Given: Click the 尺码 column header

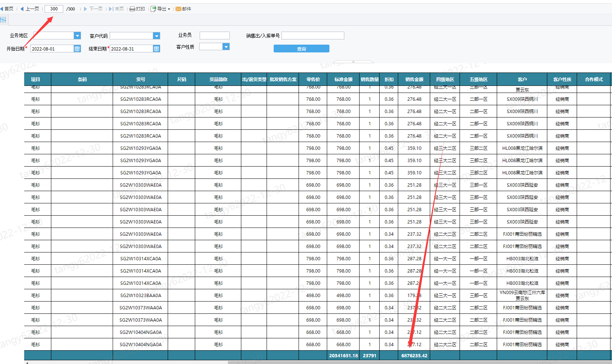Looking at the screenshot, I should click(181, 79).
